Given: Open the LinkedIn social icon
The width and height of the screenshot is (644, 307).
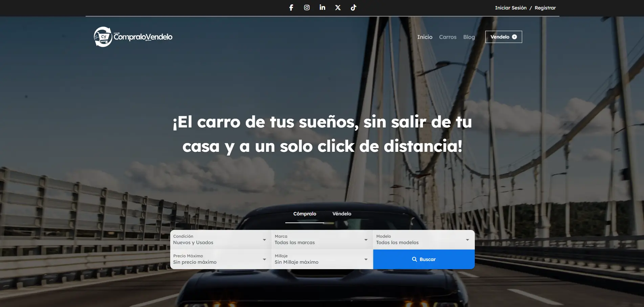Looking at the screenshot, I should tap(322, 7).
